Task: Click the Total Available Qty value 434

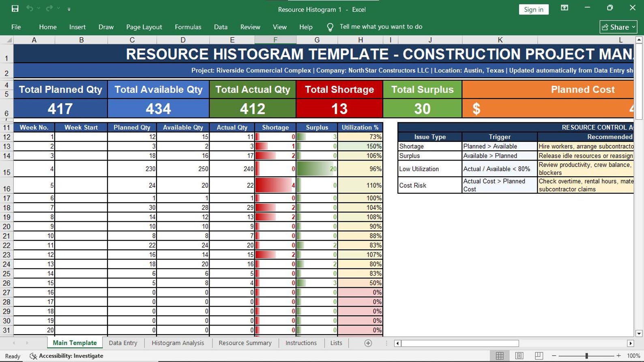Action: point(158,109)
